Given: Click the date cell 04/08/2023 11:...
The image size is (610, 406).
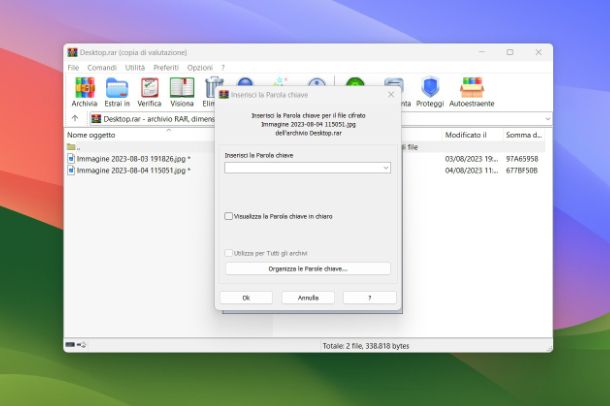Looking at the screenshot, I should point(471,170).
